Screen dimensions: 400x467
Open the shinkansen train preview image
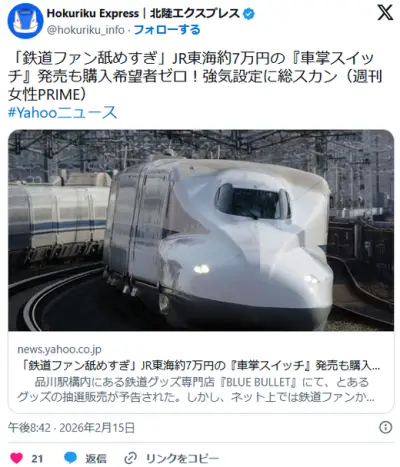(201, 230)
